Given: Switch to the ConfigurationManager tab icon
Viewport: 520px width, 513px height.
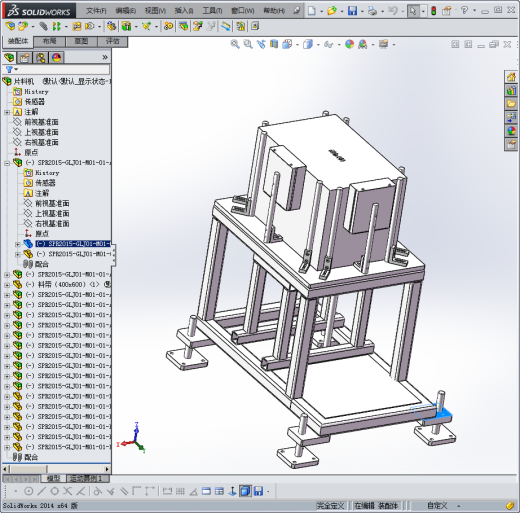Looking at the screenshot, I should click(41, 58).
